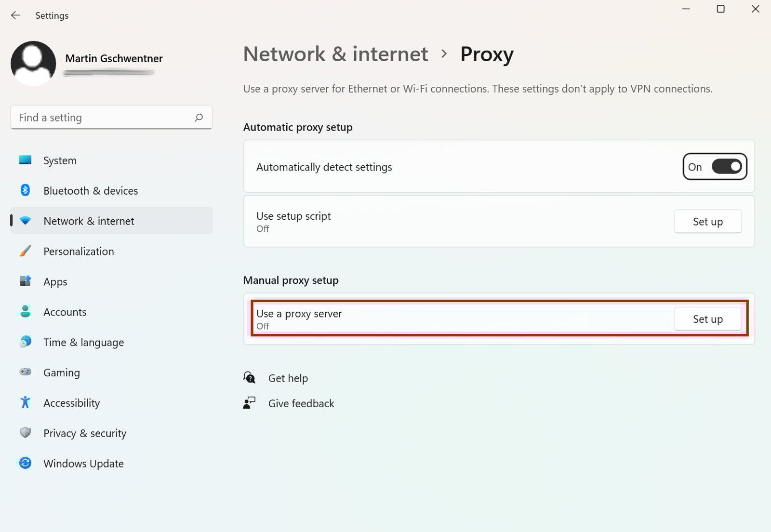Open the Time & language settings page
Screen dimensions: 771x532
pos(83,342)
